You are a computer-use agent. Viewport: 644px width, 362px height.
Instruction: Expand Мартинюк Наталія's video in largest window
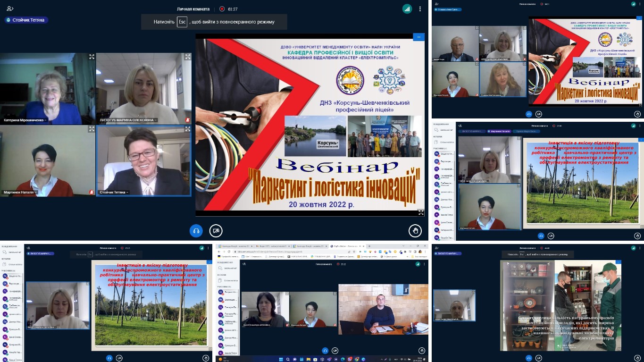coord(92,129)
